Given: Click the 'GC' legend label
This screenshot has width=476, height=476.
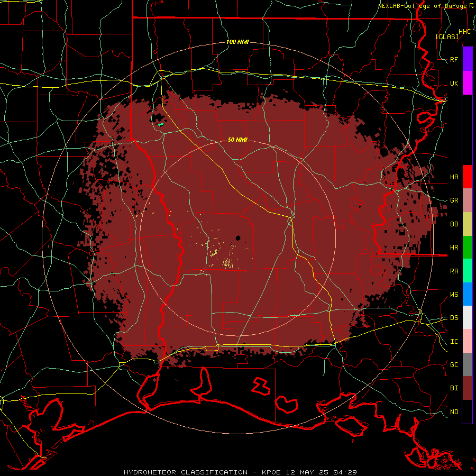Looking at the screenshot, I should tap(454, 365).
